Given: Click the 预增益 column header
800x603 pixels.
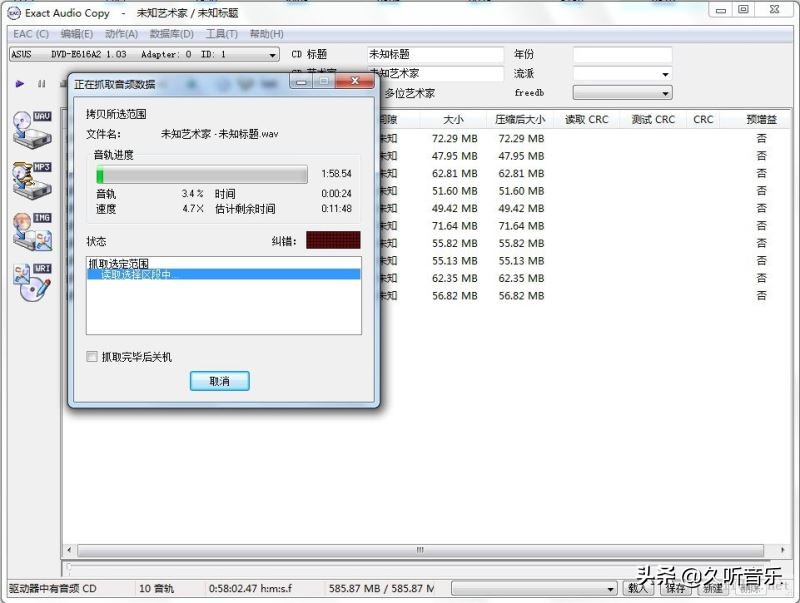Looking at the screenshot, I should coord(761,119).
